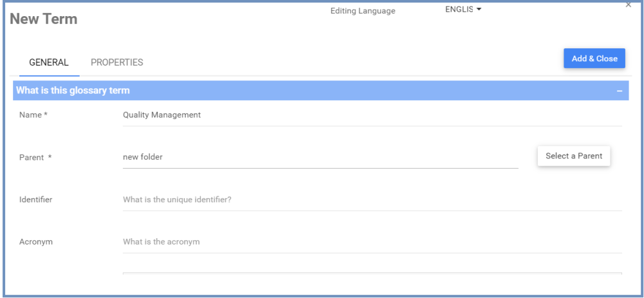Open the Editing Language dropdown
The width and height of the screenshot is (644, 298).
pyautogui.click(x=463, y=9)
